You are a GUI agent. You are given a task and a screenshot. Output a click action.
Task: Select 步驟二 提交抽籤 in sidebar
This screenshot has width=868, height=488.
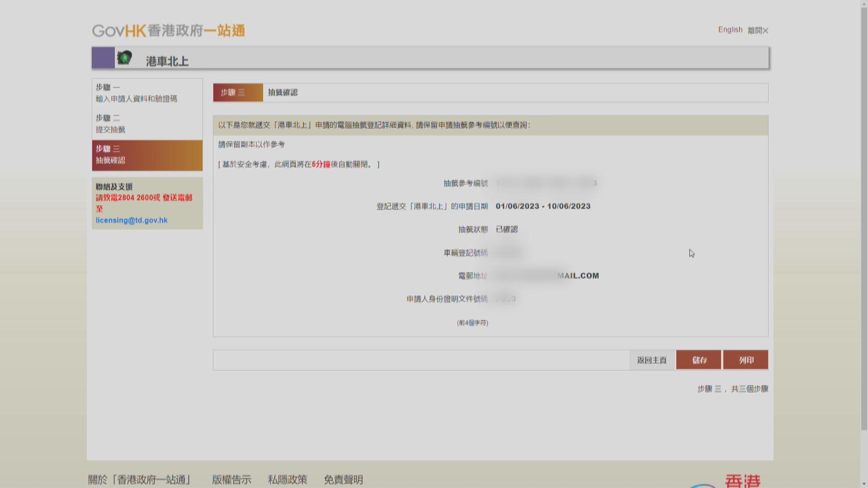click(111, 124)
